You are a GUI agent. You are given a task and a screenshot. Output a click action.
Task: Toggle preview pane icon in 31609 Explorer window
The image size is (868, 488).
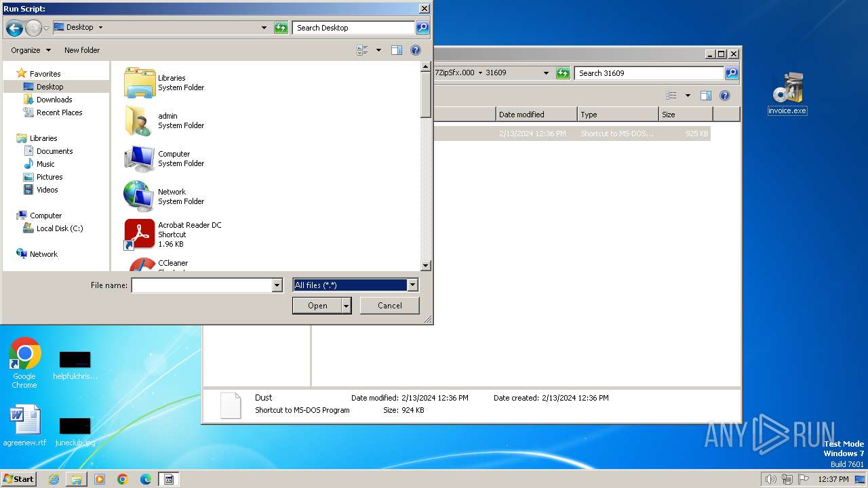pos(706,96)
